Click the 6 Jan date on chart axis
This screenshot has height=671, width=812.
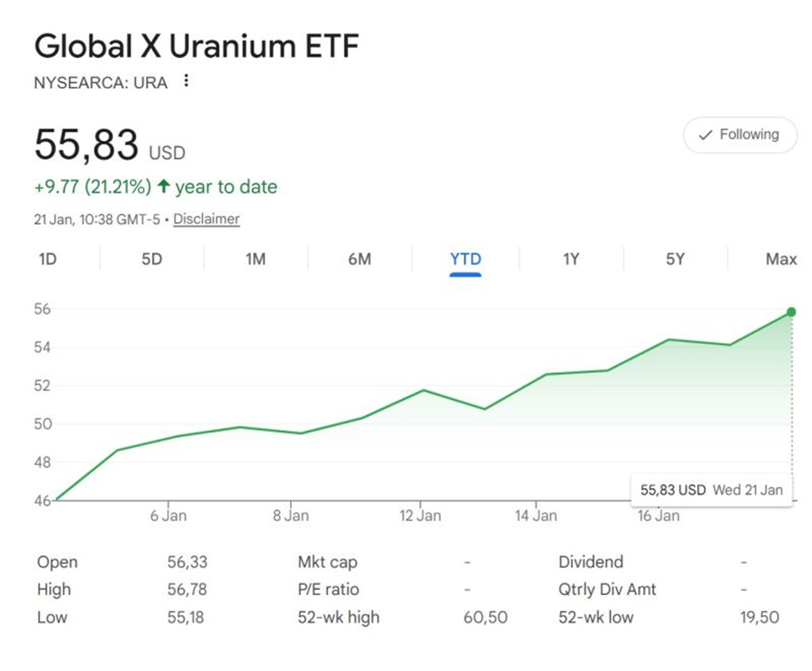(x=168, y=516)
